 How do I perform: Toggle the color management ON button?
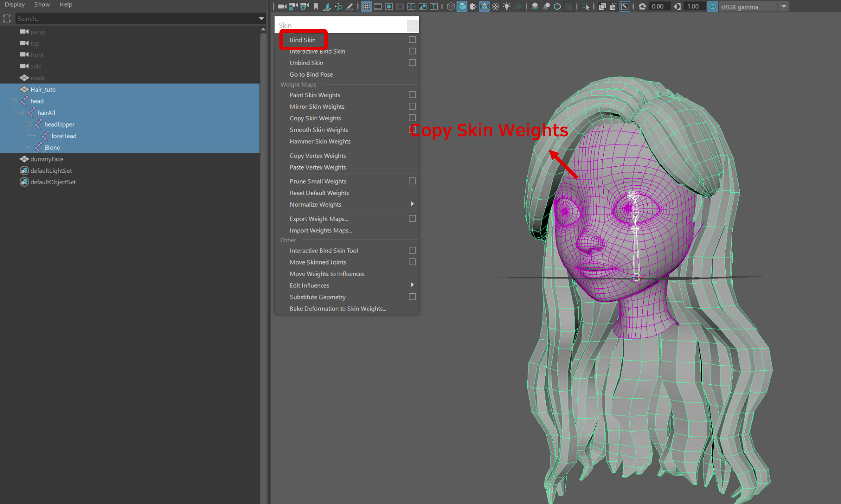click(712, 6)
